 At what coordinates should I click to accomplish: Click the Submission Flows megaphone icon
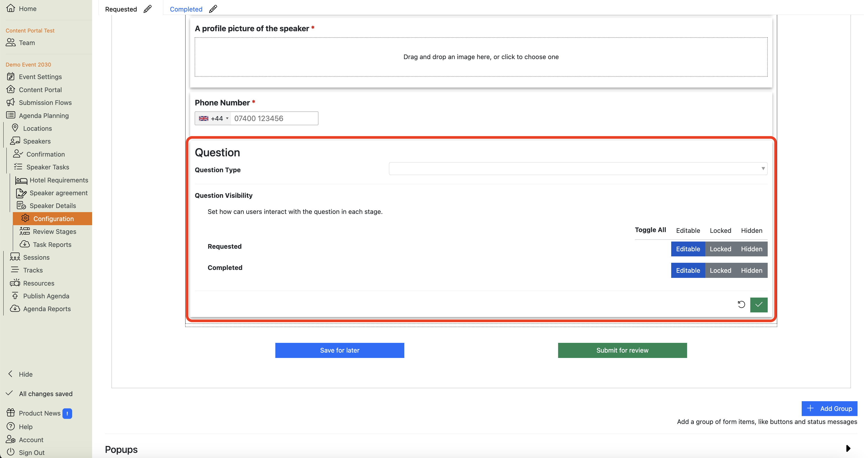point(11,102)
